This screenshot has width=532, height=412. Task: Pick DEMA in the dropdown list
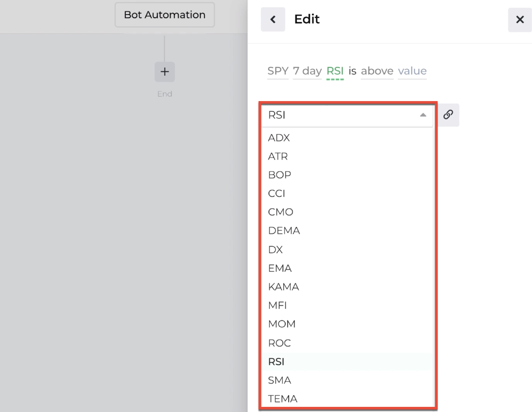[x=348, y=231]
